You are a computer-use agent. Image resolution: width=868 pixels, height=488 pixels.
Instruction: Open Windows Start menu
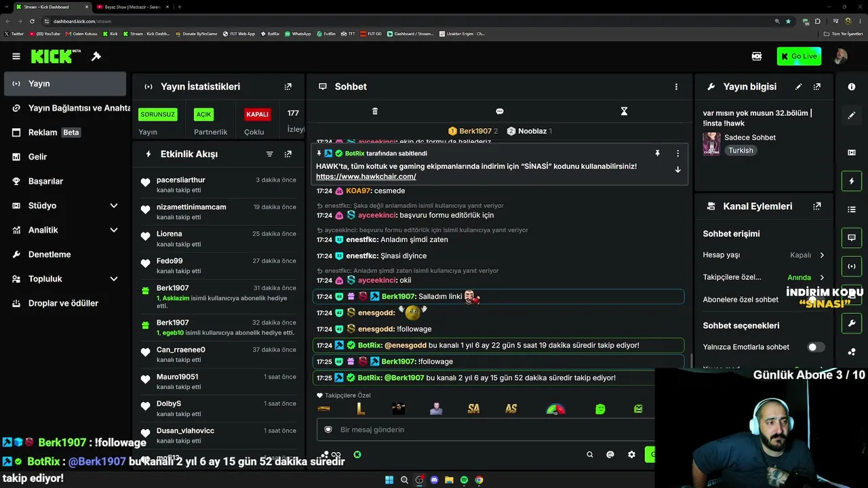(389, 480)
